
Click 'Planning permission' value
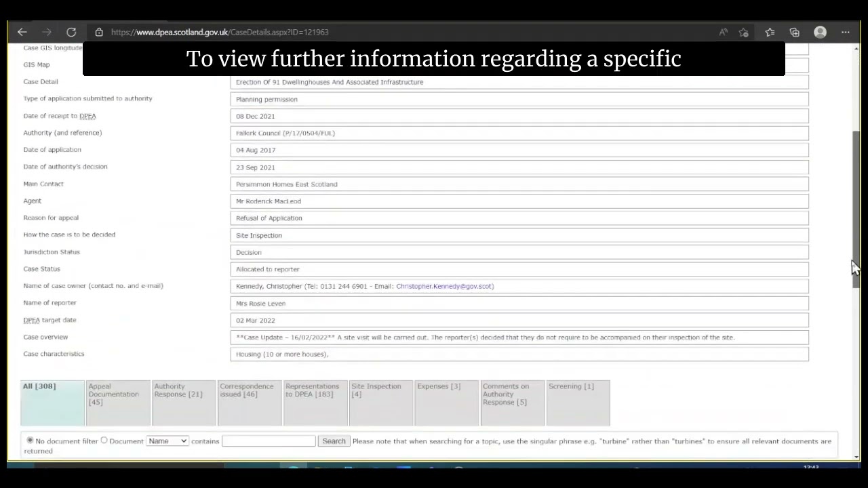(x=267, y=99)
